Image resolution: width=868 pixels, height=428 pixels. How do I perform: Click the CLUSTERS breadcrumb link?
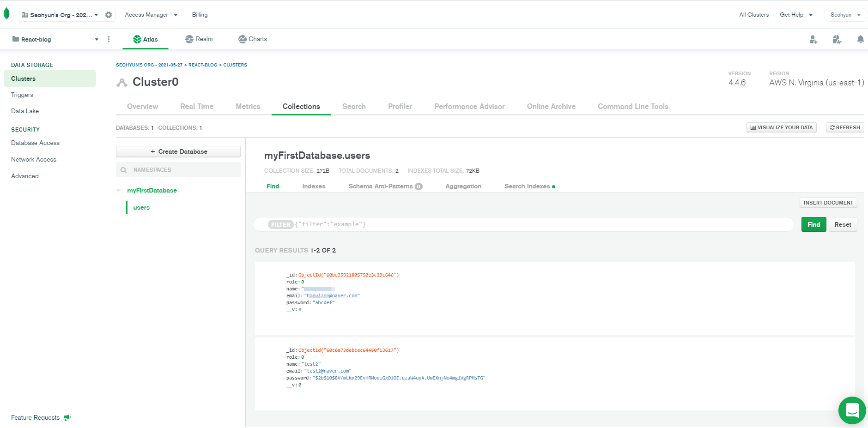point(235,65)
